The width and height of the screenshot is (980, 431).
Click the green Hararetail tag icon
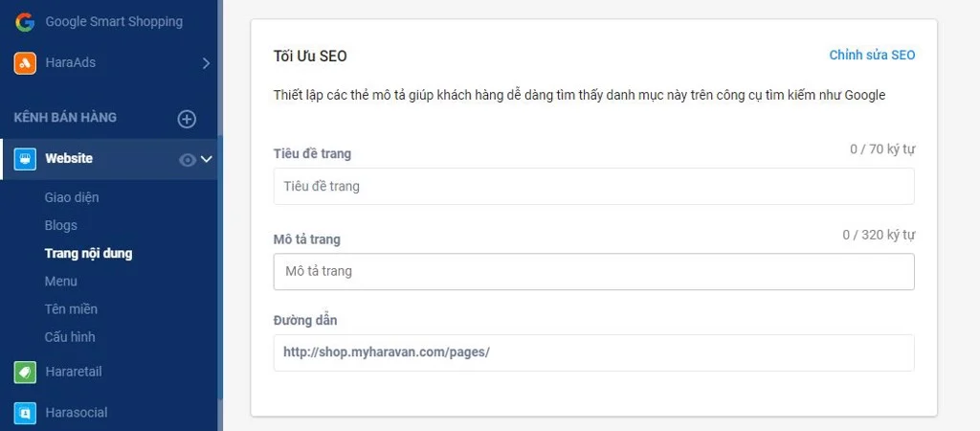(25, 372)
